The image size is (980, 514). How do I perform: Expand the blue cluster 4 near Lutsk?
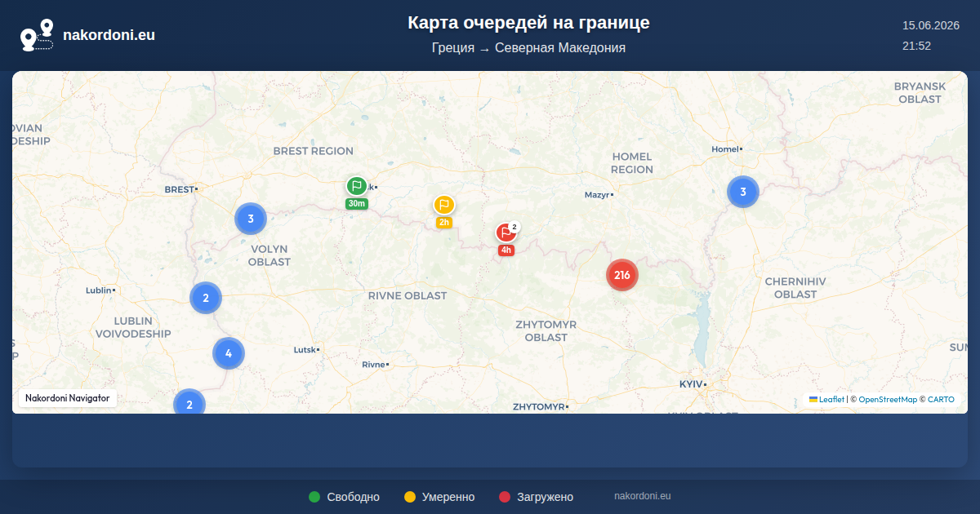(x=229, y=353)
